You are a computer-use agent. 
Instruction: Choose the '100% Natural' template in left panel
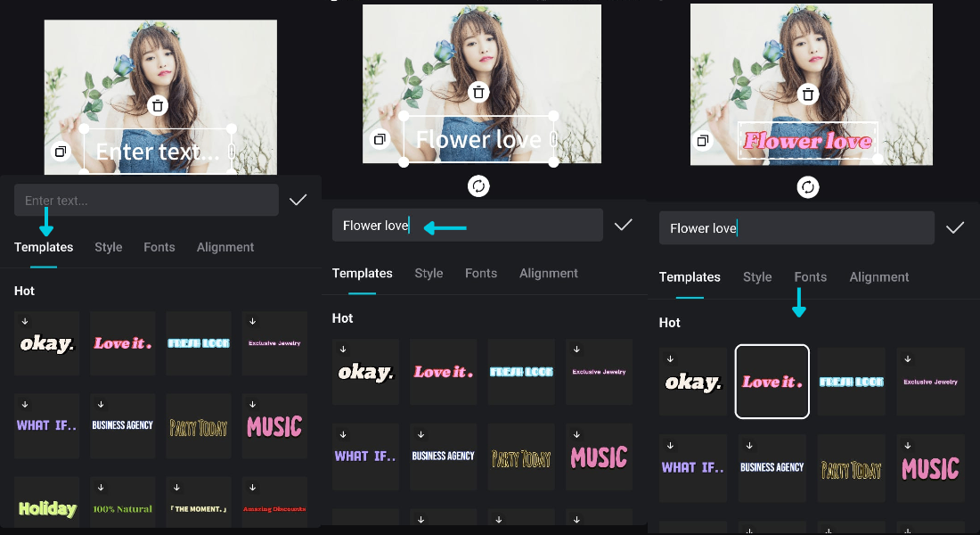pos(123,503)
